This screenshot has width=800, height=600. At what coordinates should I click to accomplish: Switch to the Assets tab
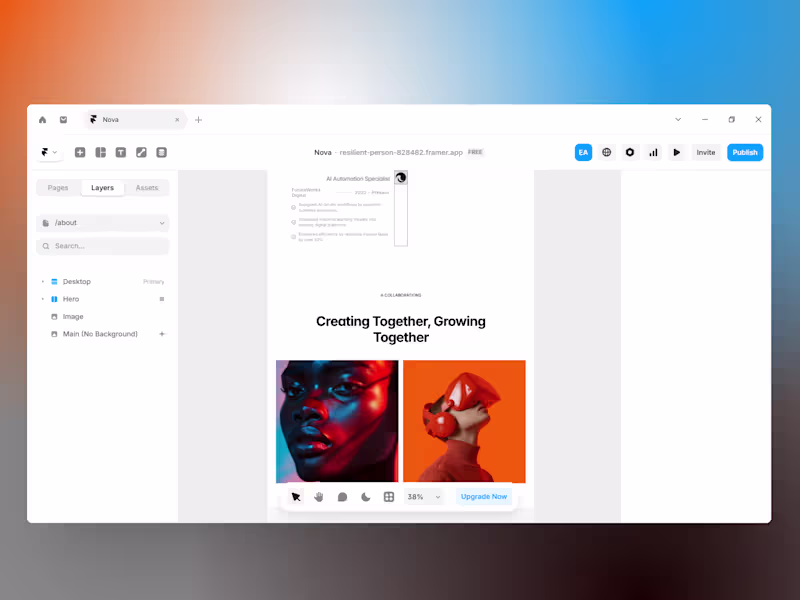(x=147, y=188)
